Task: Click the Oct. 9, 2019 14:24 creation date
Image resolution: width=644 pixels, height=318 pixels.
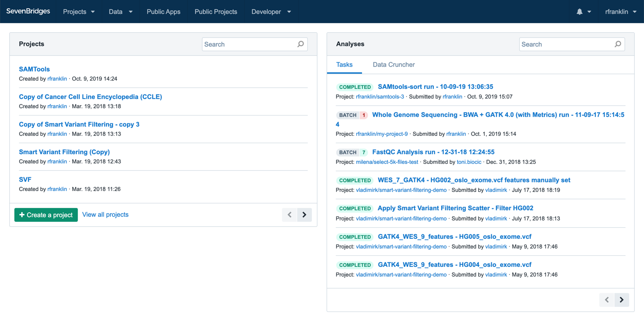Action: [95, 79]
